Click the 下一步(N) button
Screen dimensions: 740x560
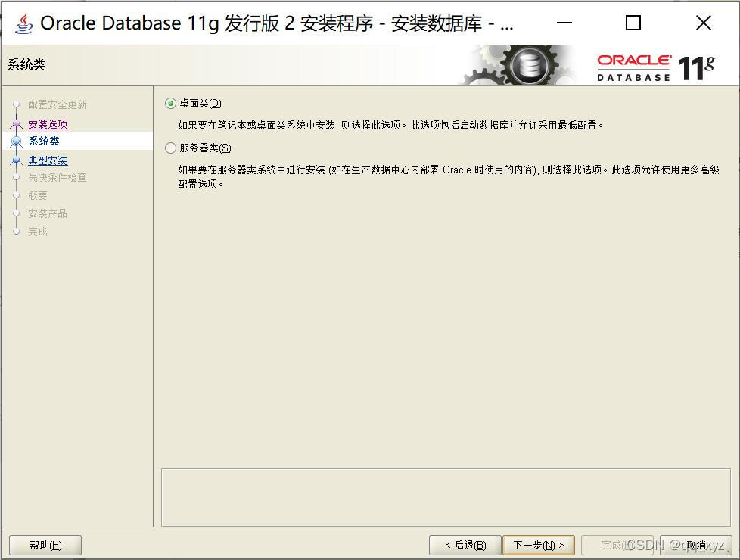(x=539, y=545)
